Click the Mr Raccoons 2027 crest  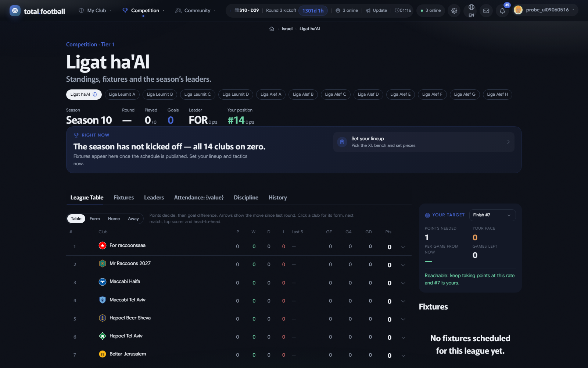103,263
